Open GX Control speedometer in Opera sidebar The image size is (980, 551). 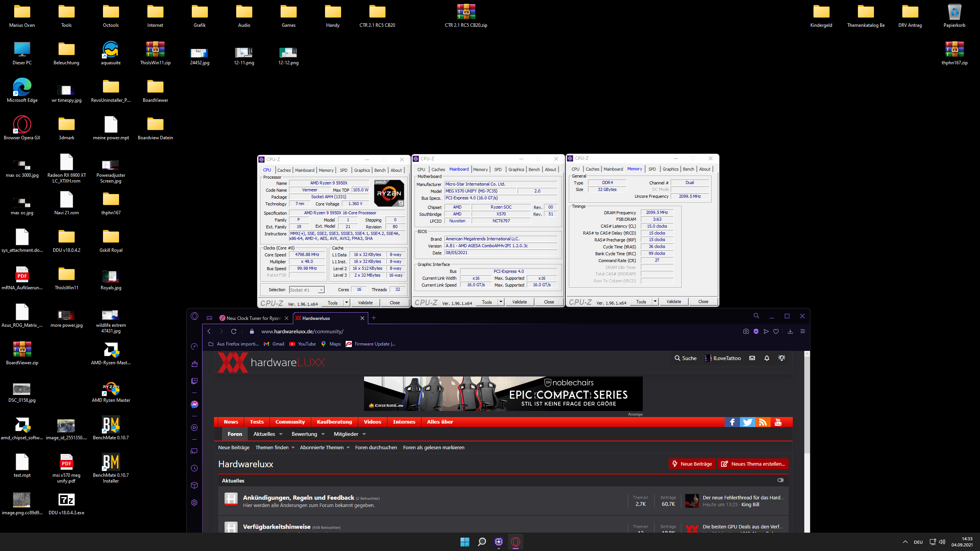194,346
